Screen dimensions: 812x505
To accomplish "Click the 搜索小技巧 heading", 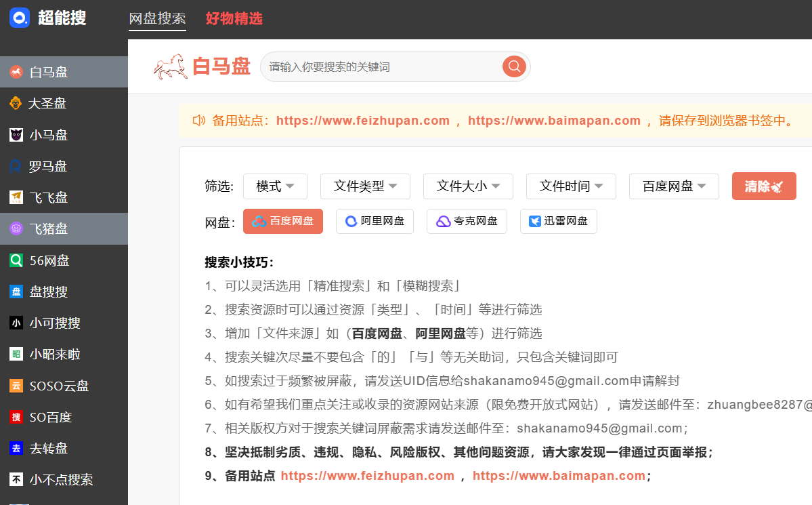I will coord(239,262).
